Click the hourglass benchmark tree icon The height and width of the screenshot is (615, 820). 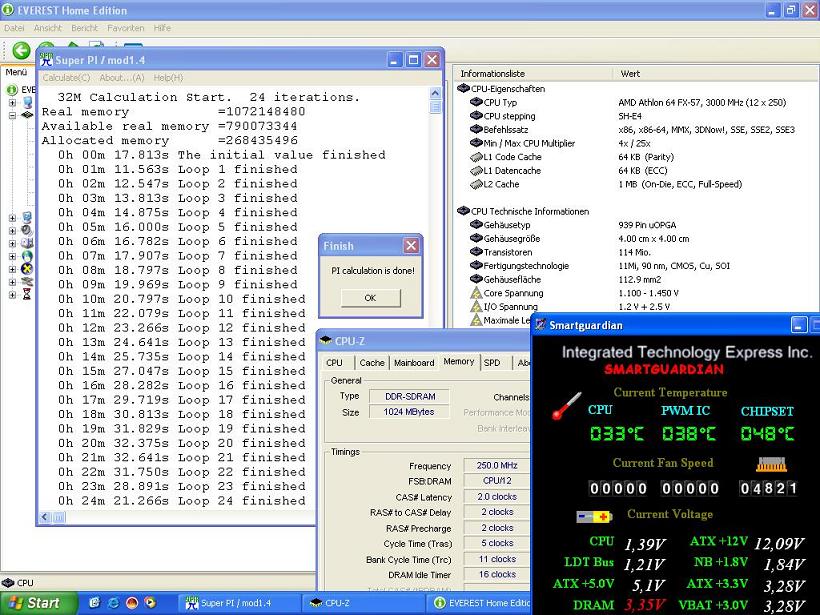pos(27,294)
